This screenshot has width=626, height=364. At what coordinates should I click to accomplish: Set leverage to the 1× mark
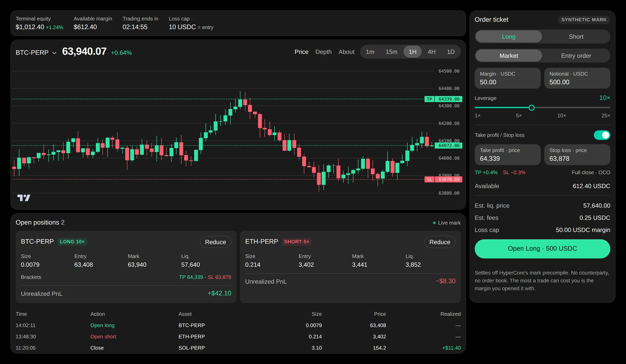click(x=477, y=116)
